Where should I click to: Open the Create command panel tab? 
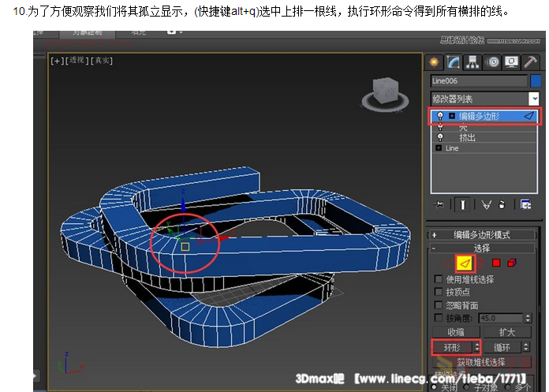click(434, 62)
